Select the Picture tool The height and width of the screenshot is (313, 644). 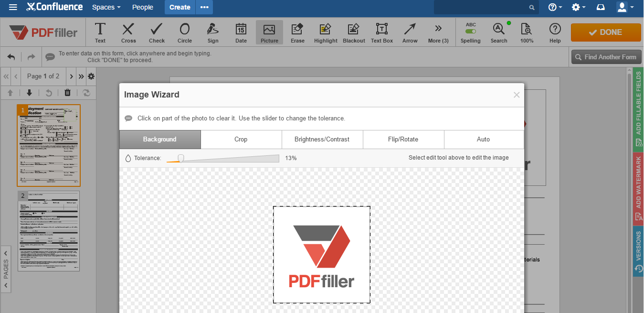(x=269, y=32)
